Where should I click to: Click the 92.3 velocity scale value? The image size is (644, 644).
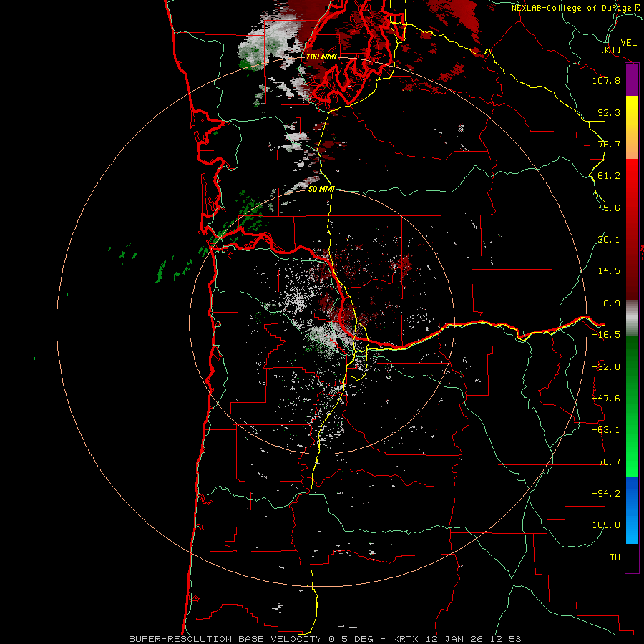click(609, 112)
